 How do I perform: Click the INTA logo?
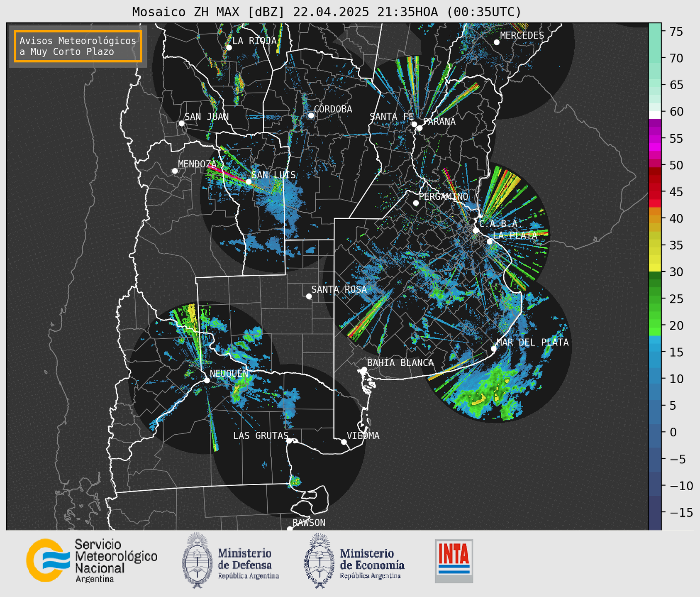click(454, 561)
